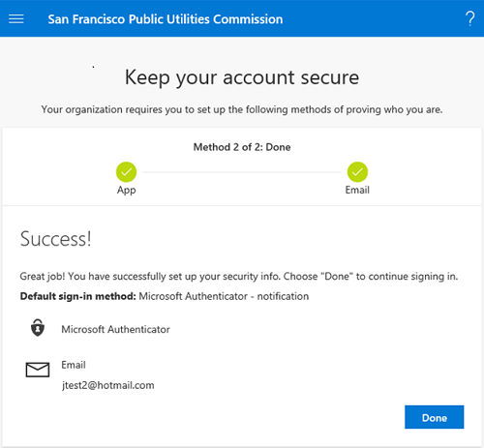Click the Email method label above address
Viewport: 484px width, 448px height.
(74, 365)
